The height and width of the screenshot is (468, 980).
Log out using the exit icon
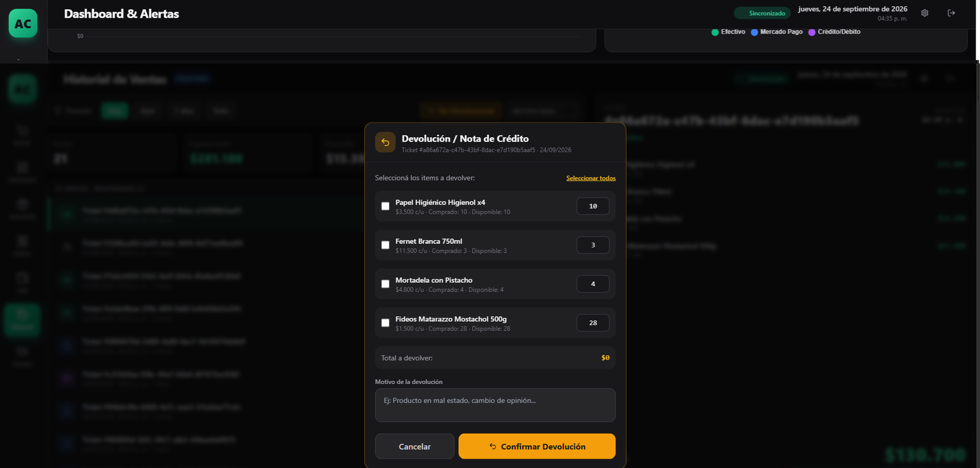point(951,13)
